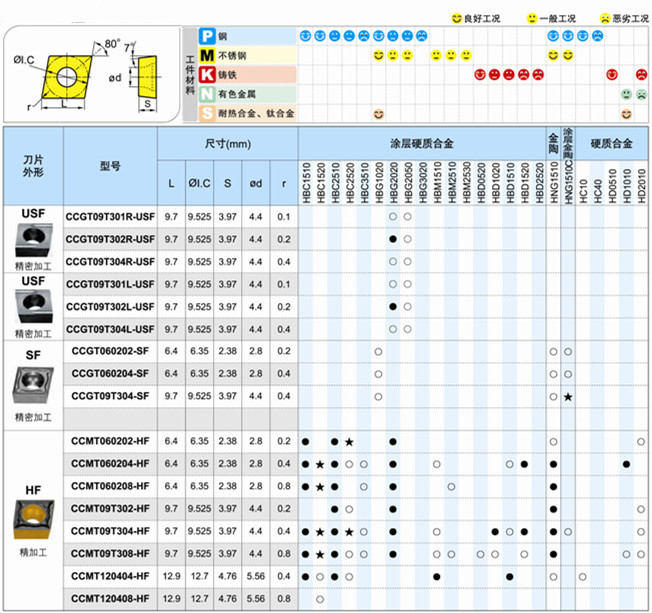
Task: Click the 型号 column header
Action: pos(110,166)
